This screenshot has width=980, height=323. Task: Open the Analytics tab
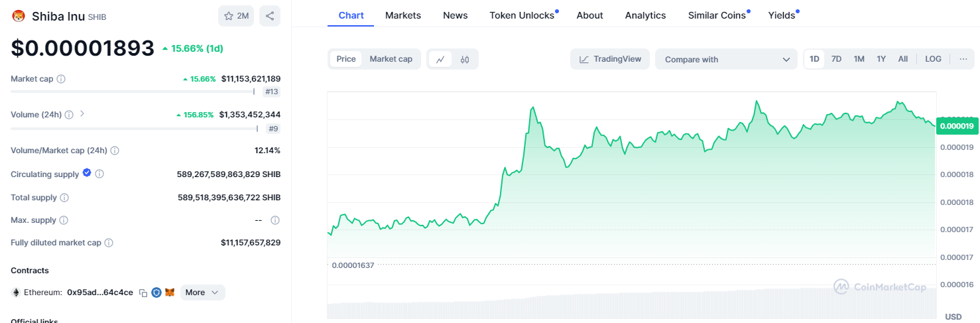[646, 15]
